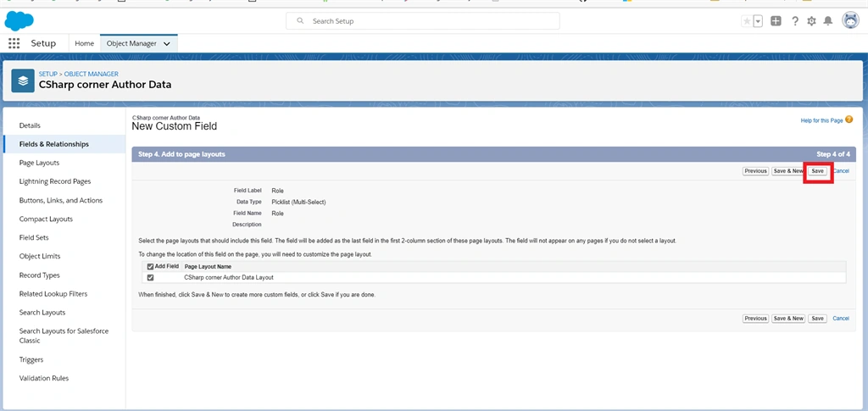
Task: Click the top Save button
Action: click(818, 171)
